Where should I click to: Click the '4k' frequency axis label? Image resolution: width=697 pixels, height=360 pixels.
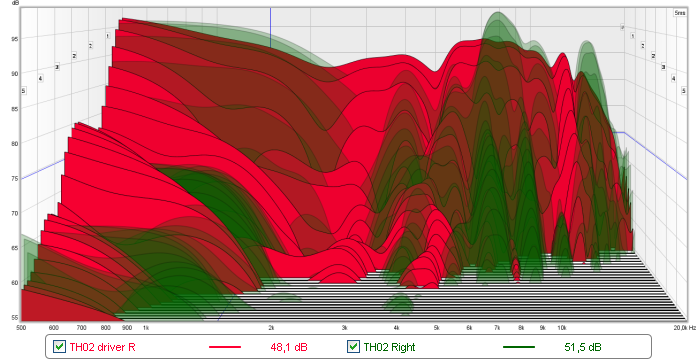pyautogui.click(x=397, y=328)
